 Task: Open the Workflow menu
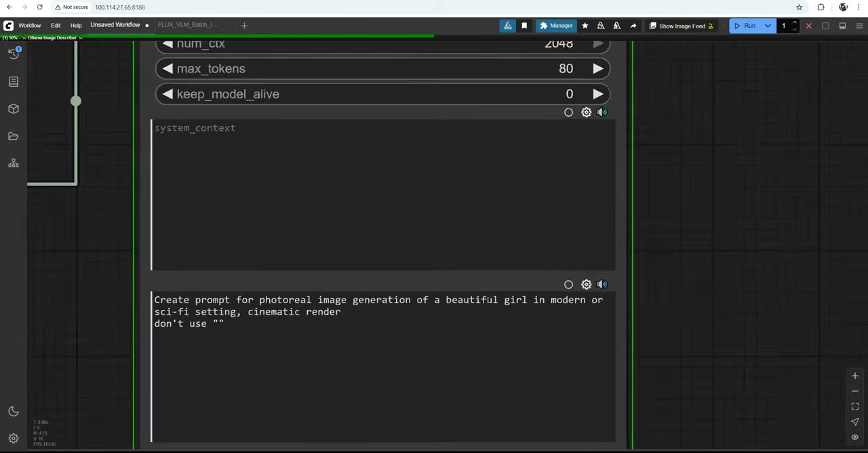29,26
